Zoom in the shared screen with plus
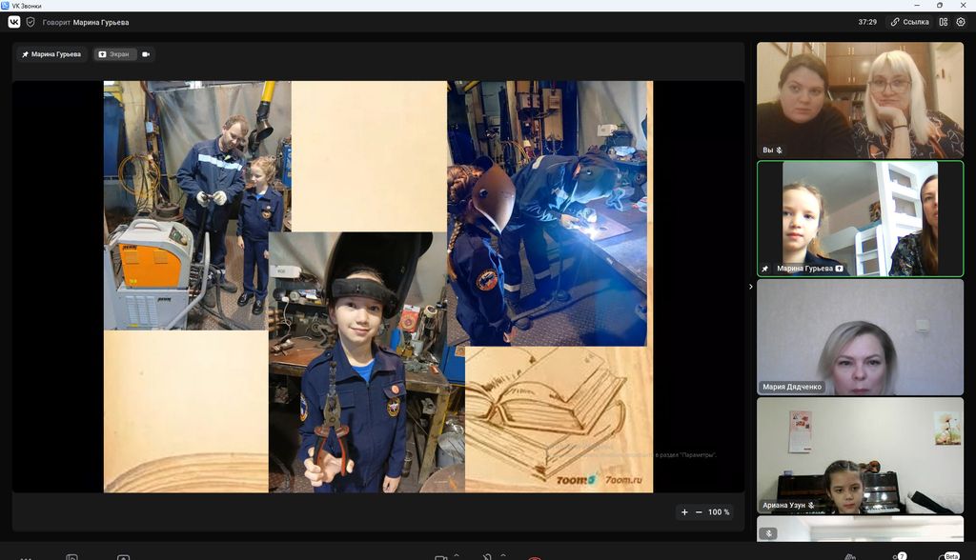The width and height of the screenshot is (976, 560). (684, 512)
